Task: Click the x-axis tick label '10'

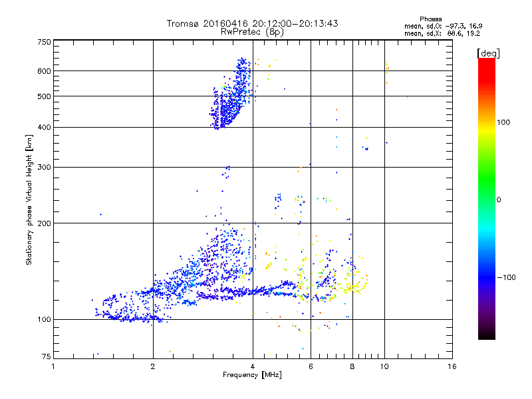Action: click(384, 366)
